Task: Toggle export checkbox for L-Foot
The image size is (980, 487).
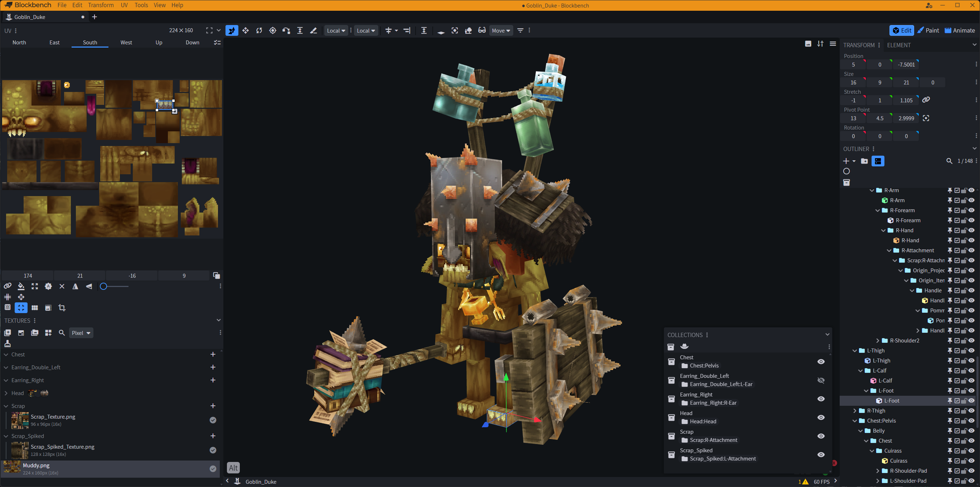Action: coord(957,401)
